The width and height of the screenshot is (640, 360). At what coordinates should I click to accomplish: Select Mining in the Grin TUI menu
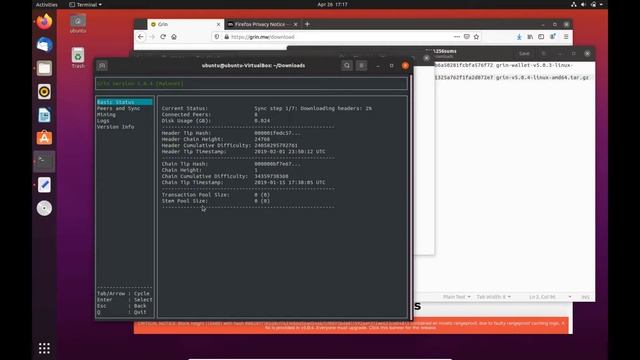tap(106, 114)
